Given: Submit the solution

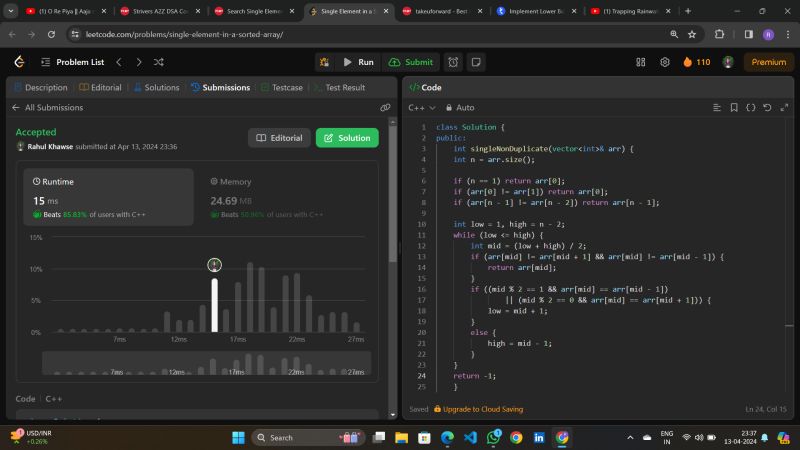Looking at the screenshot, I should pyautogui.click(x=411, y=62).
